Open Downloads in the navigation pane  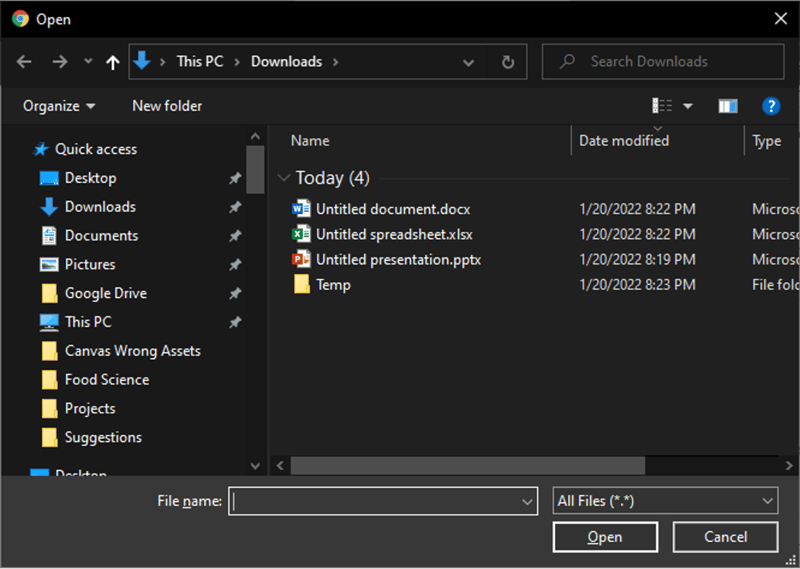point(100,207)
